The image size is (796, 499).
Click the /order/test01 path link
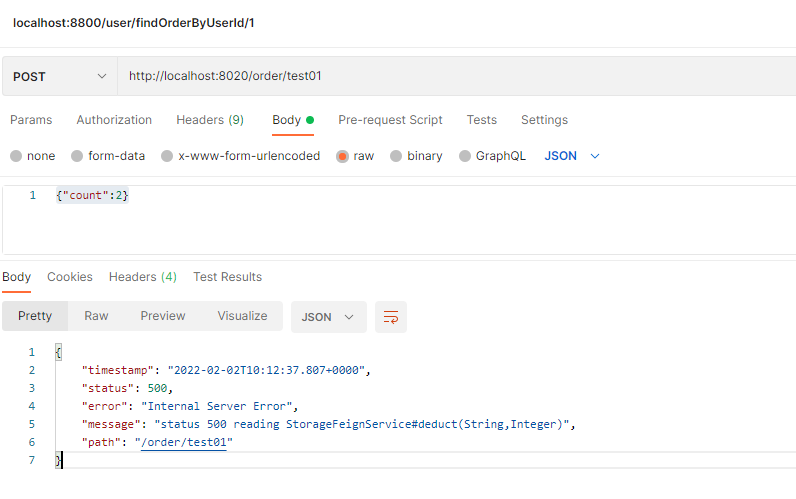click(x=184, y=442)
